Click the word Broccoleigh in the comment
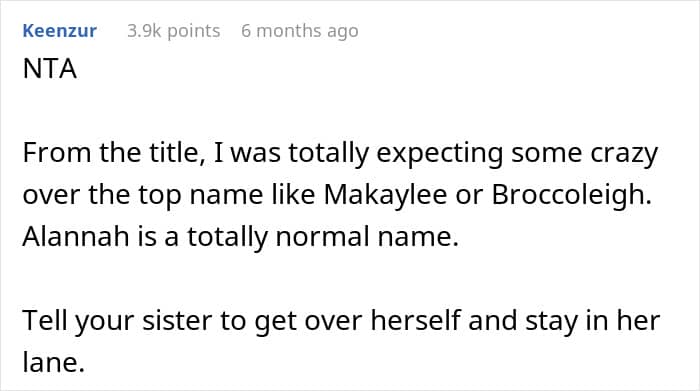700x391 pixels. 571,195
